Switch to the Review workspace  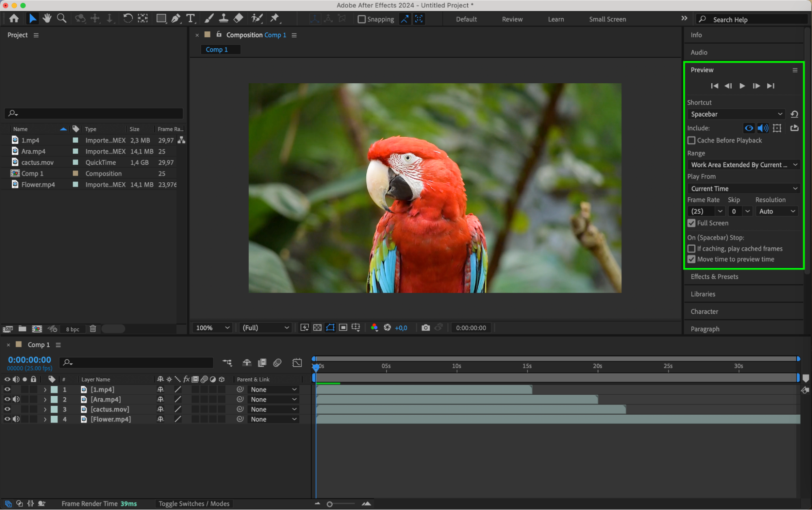[512, 19]
